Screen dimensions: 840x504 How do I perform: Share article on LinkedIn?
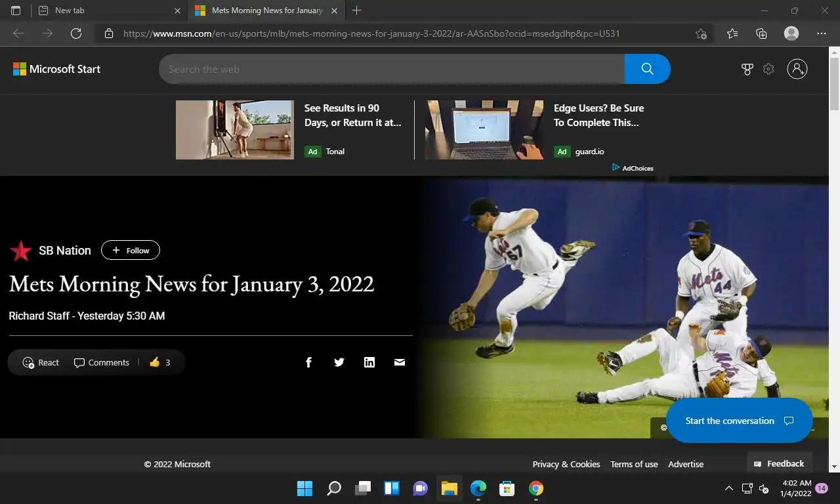pyautogui.click(x=369, y=362)
